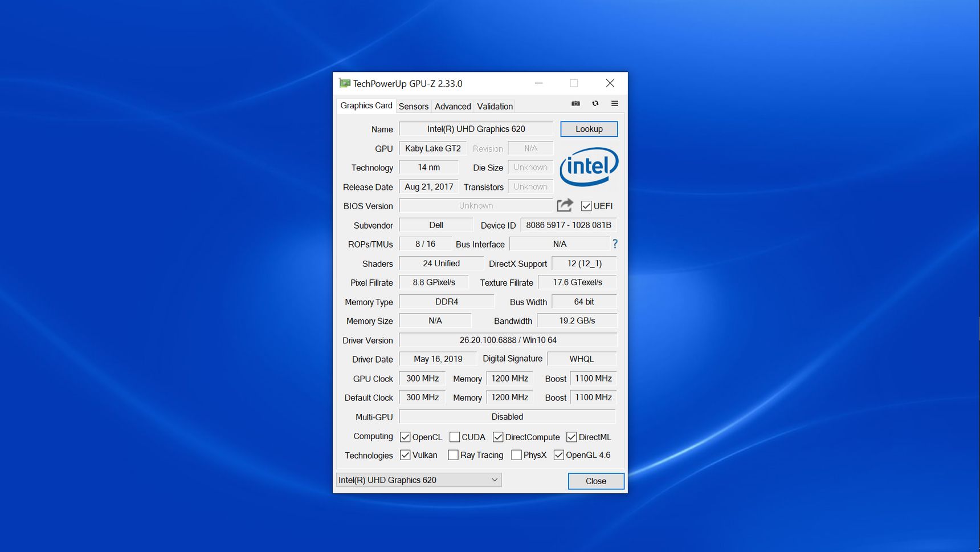This screenshot has height=552, width=980.
Task: Minimize the GPU-Z window
Action: coord(538,83)
